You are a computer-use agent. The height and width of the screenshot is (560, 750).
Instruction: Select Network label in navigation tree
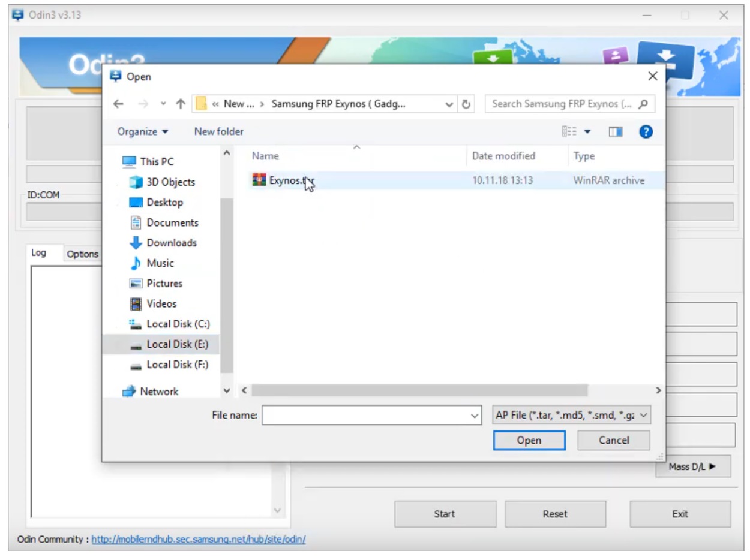coord(159,392)
